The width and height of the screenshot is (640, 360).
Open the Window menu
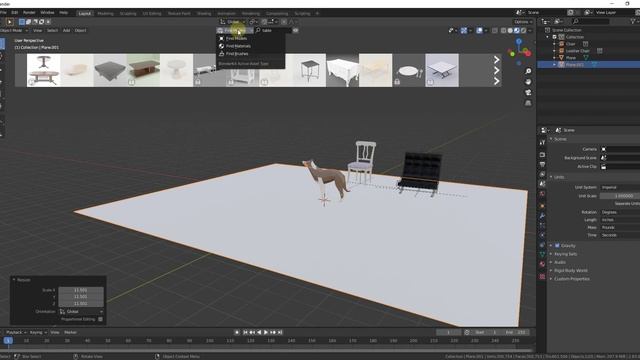47,13
